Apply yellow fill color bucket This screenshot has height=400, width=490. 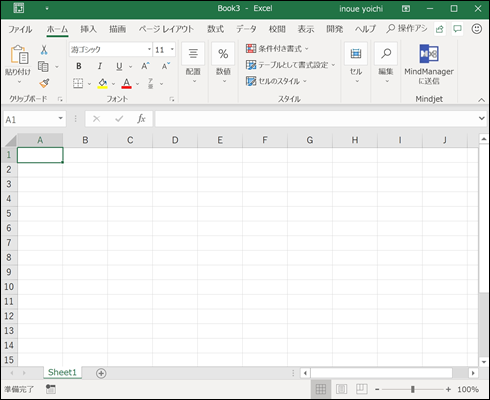click(102, 83)
